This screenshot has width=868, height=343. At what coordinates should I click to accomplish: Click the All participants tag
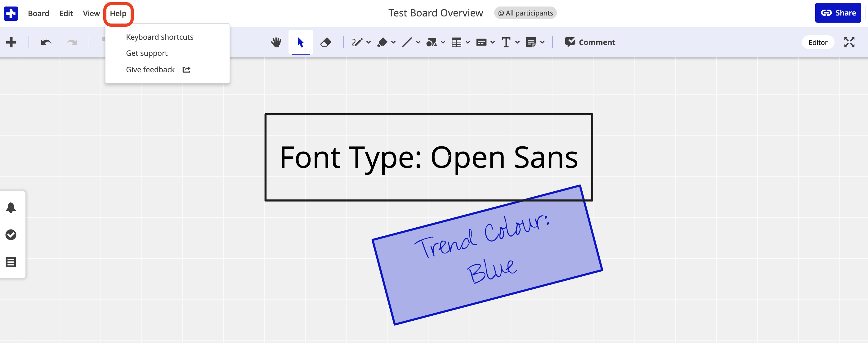[525, 13]
